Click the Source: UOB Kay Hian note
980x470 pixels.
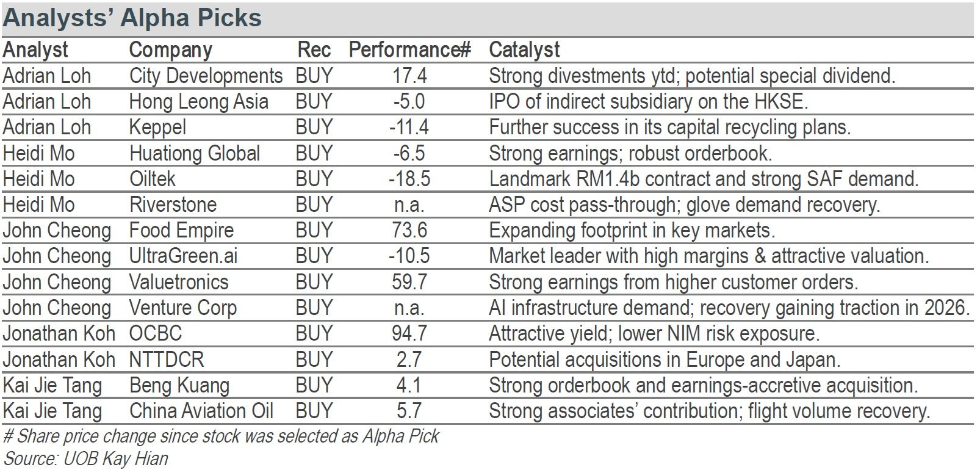(x=85, y=458)
